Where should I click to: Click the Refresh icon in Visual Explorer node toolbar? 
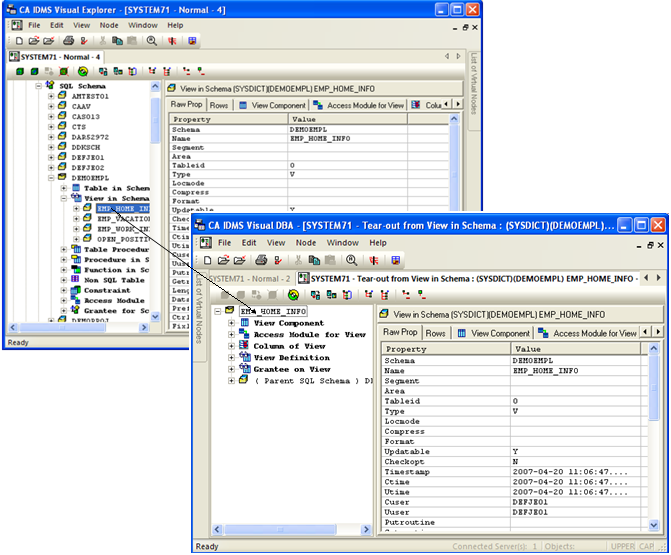tap(83, 71)
